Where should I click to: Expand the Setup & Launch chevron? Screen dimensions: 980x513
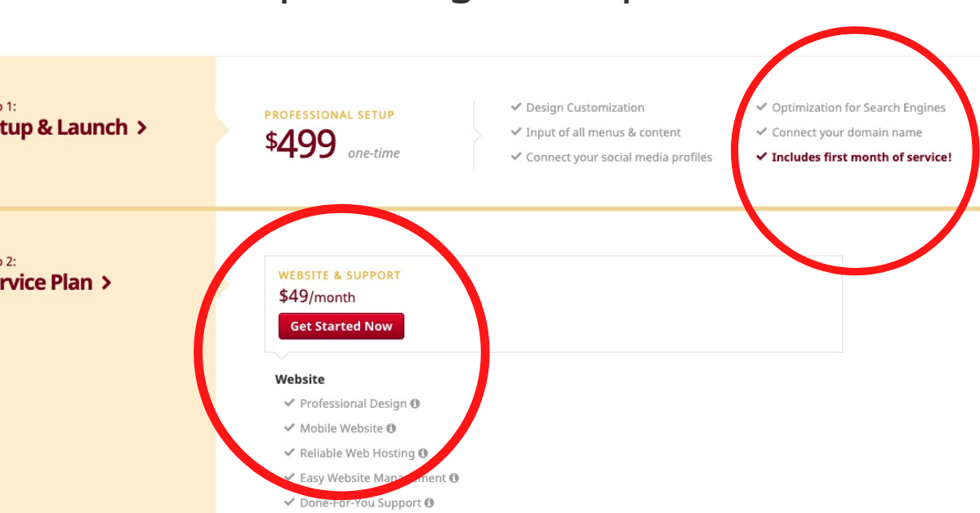coord(141,127)
